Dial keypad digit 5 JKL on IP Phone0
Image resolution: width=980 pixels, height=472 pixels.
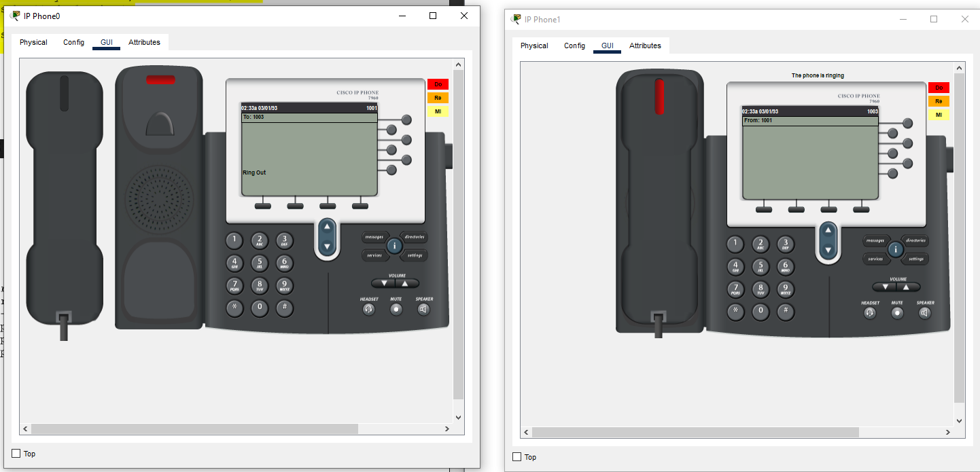[259, 263]
